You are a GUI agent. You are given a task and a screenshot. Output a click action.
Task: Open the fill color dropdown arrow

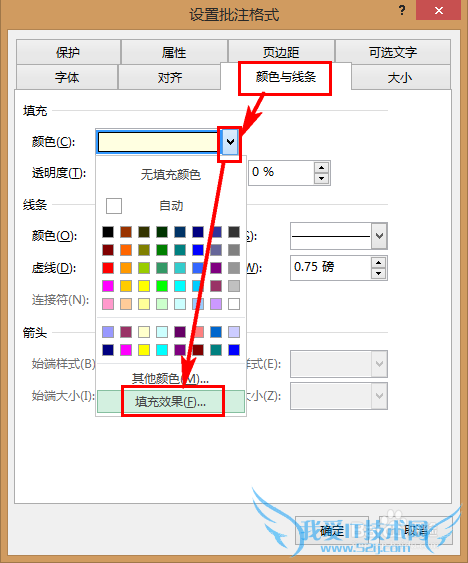click(230, 142)
